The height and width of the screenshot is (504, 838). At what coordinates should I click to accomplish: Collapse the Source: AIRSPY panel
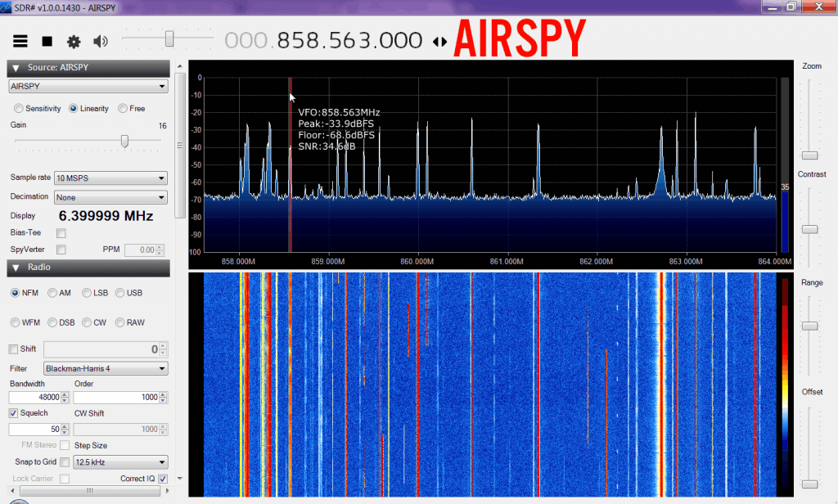(16, 69)
